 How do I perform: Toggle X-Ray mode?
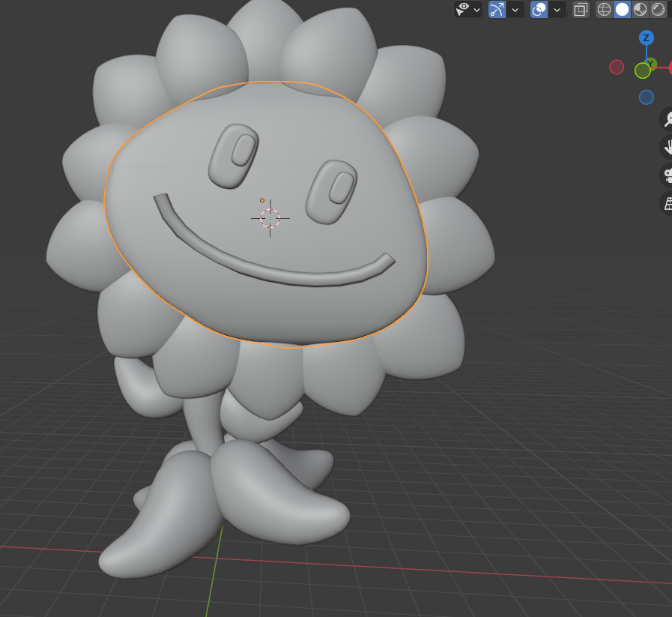pyautogui.click(x=581, y=10)
